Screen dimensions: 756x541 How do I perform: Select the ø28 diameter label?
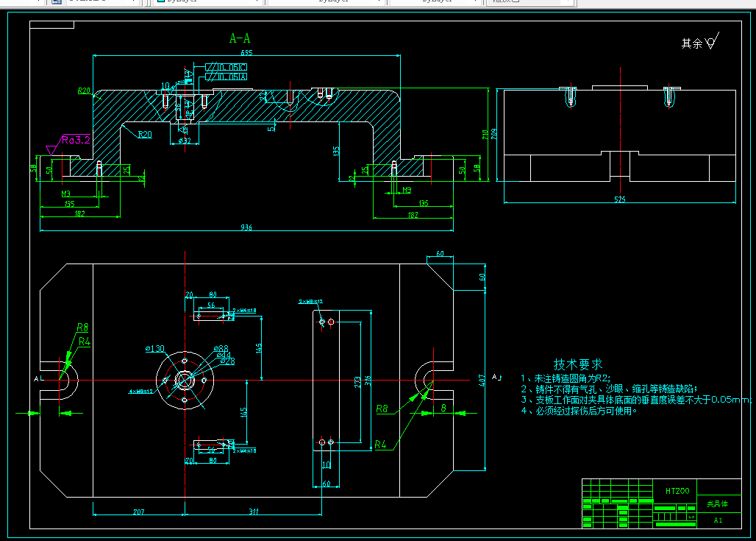point(227,361)
